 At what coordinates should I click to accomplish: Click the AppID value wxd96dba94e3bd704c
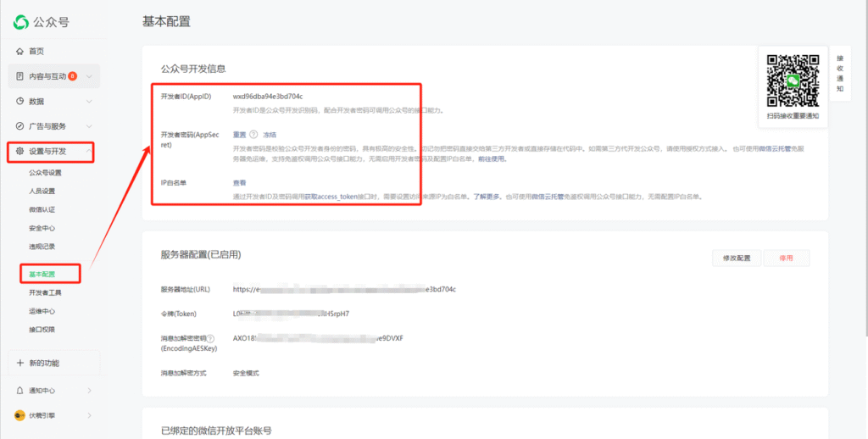[268, 97]
